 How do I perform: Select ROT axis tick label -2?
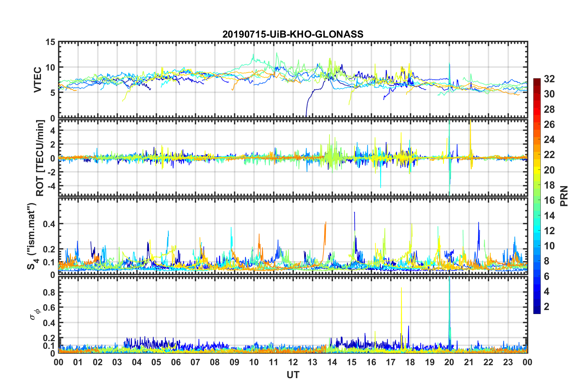(x=51, y=172)
